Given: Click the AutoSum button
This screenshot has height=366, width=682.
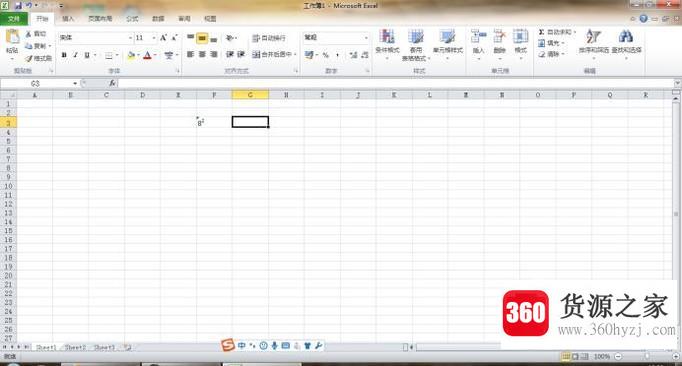Looking at the screenshot, I should [x=556, y=32].
